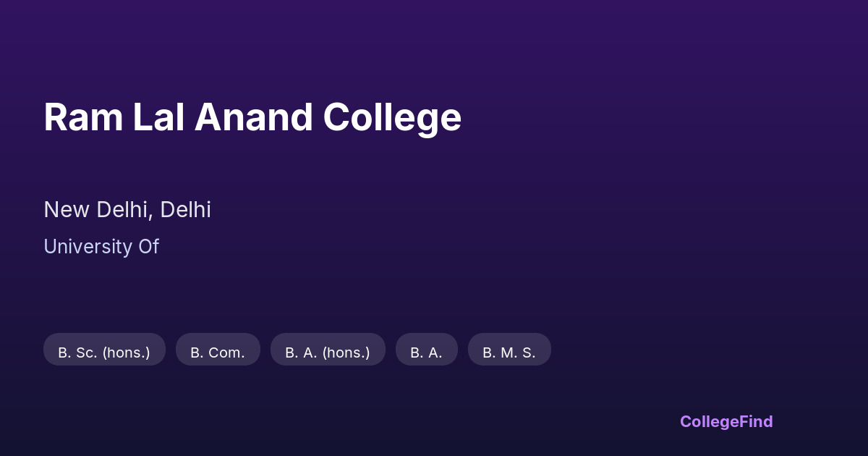Show B. A. (hons.) programme details

pyautogui.click(x=328, y=352)
